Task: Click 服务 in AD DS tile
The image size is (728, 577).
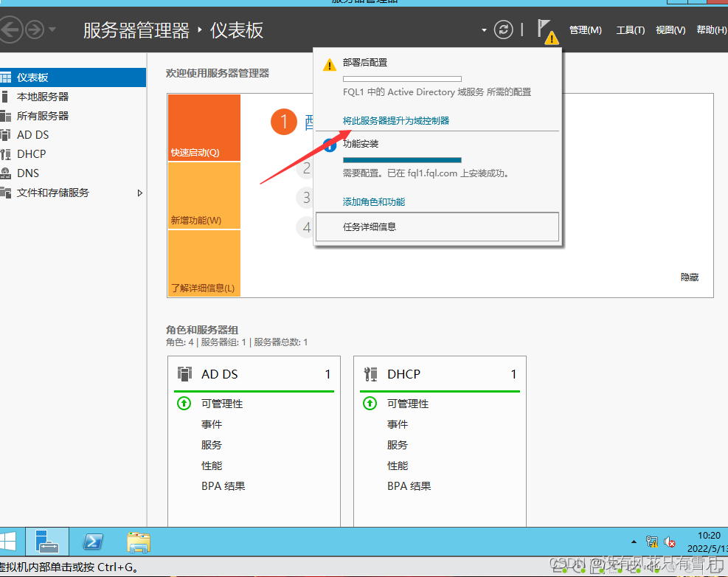Action: point(212,445)
